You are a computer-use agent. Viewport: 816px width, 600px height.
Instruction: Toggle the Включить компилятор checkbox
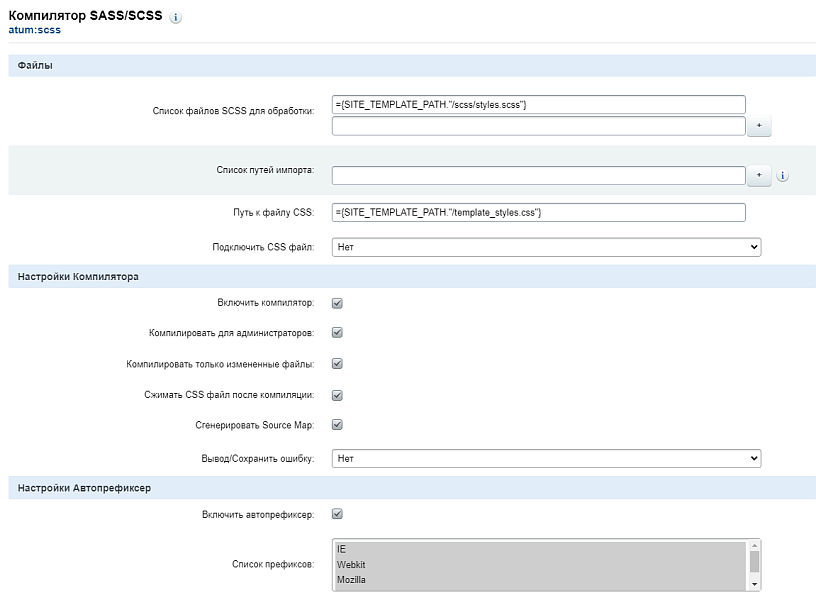[338, 303]
